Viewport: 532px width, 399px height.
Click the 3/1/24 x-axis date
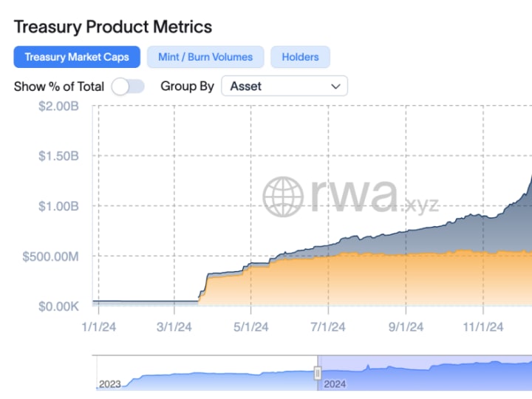pyautogui.click(x=174, y=327)
